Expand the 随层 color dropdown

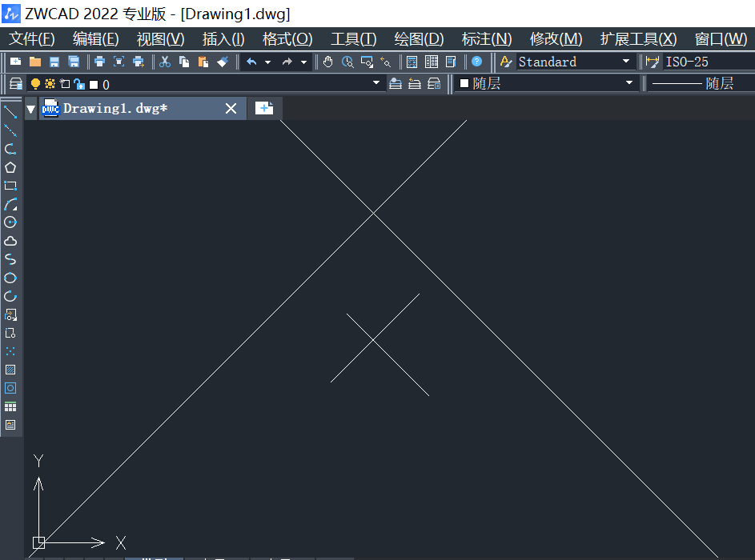tap(629, 82)
